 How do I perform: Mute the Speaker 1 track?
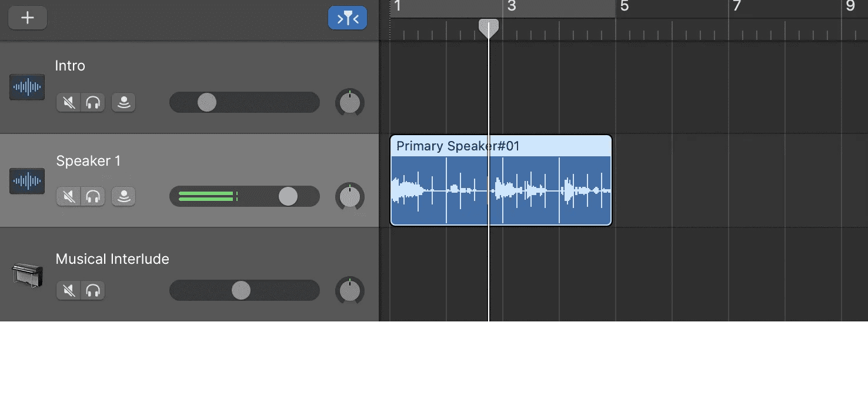tap(69, 196)
